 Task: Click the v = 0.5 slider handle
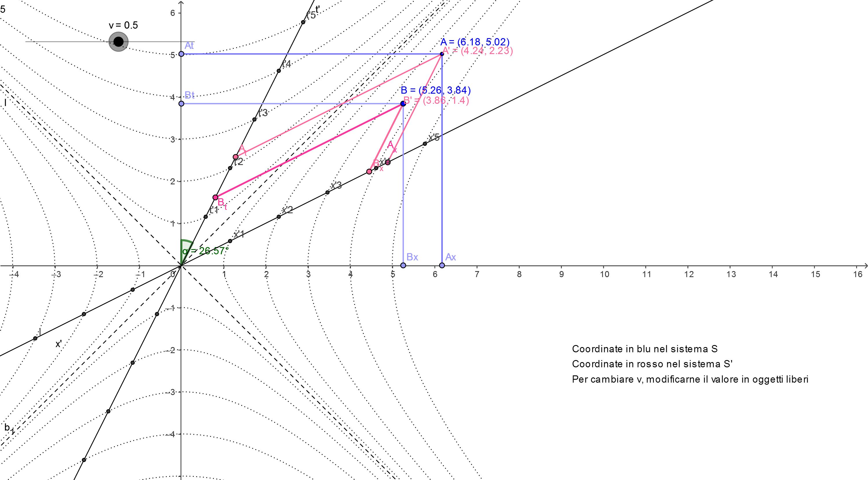tap(119, 42)
